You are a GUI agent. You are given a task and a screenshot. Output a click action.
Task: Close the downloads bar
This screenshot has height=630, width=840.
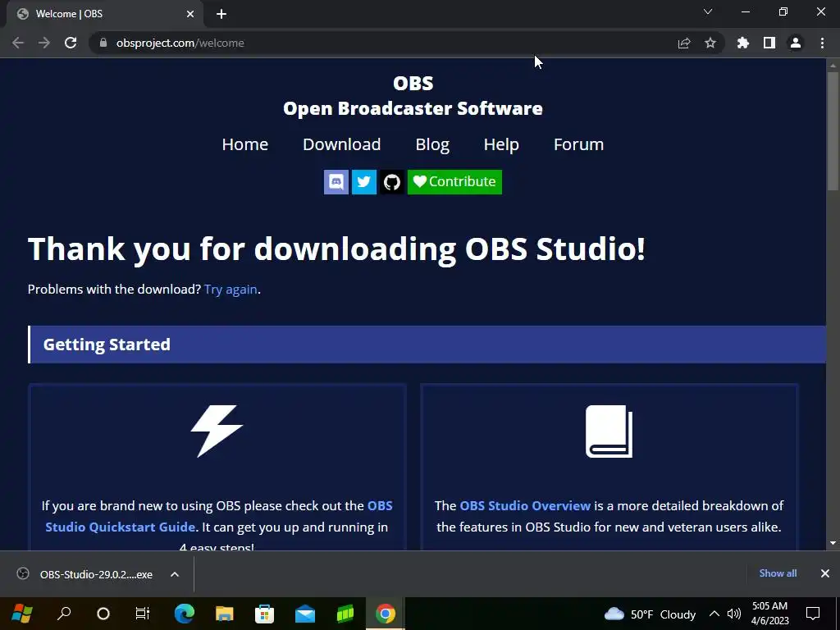pyautogui.click(x=825, y=573)
